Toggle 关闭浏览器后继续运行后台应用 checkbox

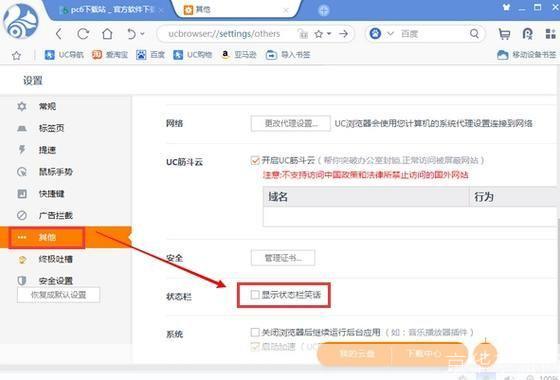(255, 332)
